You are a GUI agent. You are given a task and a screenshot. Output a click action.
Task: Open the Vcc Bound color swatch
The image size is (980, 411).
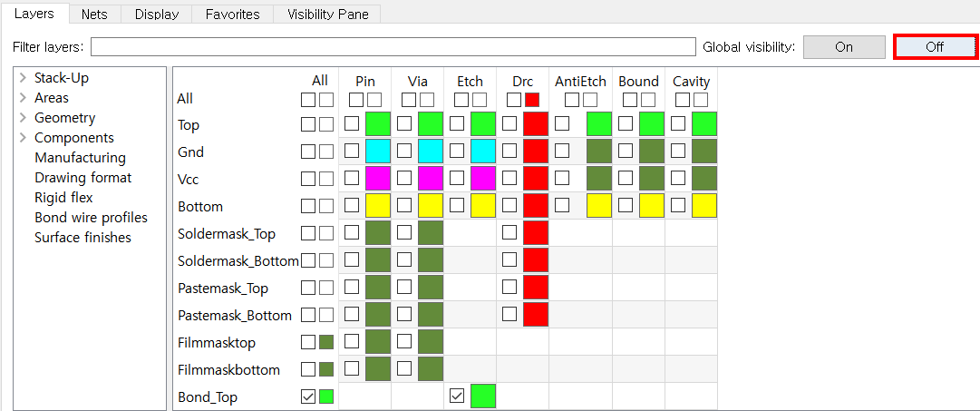pos(652,179)
